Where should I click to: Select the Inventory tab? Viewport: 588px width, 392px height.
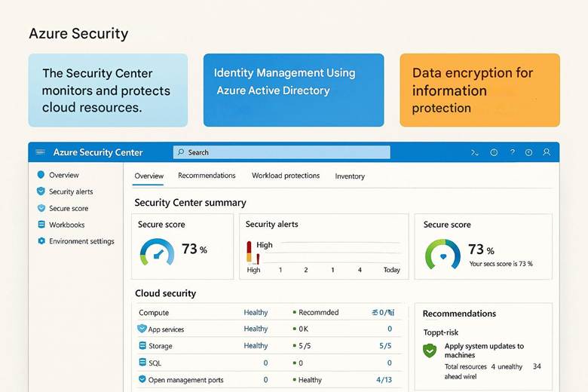[x=350, y=176]
